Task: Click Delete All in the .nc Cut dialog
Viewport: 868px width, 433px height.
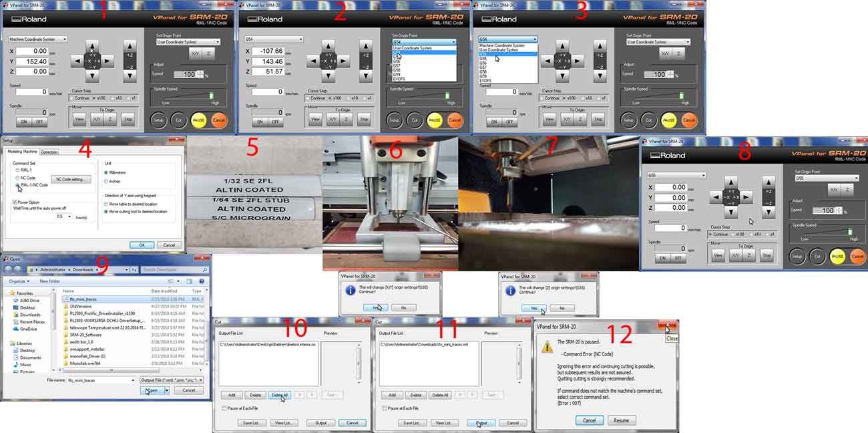Action: pos(280,395)
